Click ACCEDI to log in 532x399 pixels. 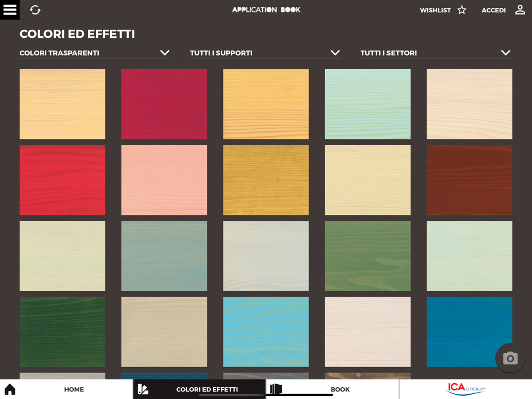pos(494,10)
